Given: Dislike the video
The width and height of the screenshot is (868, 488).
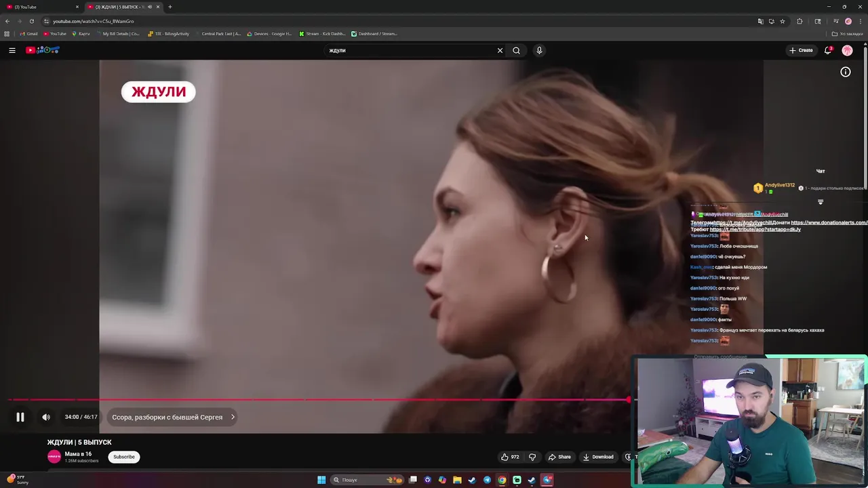Looking at the screenshot, I should [532, 457].
